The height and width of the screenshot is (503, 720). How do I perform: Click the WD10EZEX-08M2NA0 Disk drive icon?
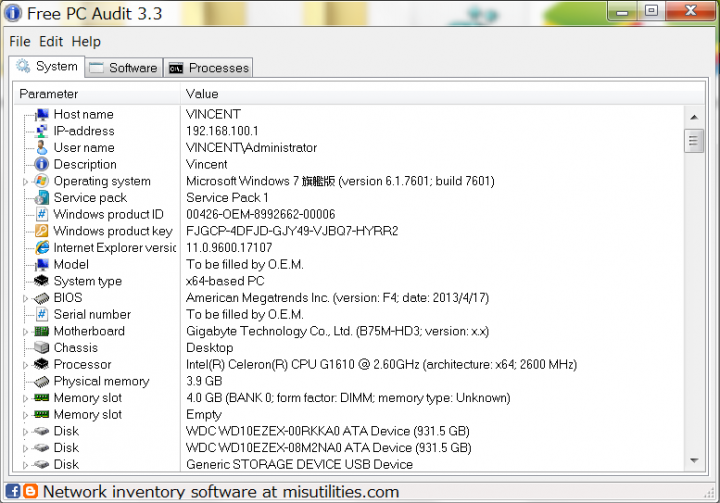42,447
